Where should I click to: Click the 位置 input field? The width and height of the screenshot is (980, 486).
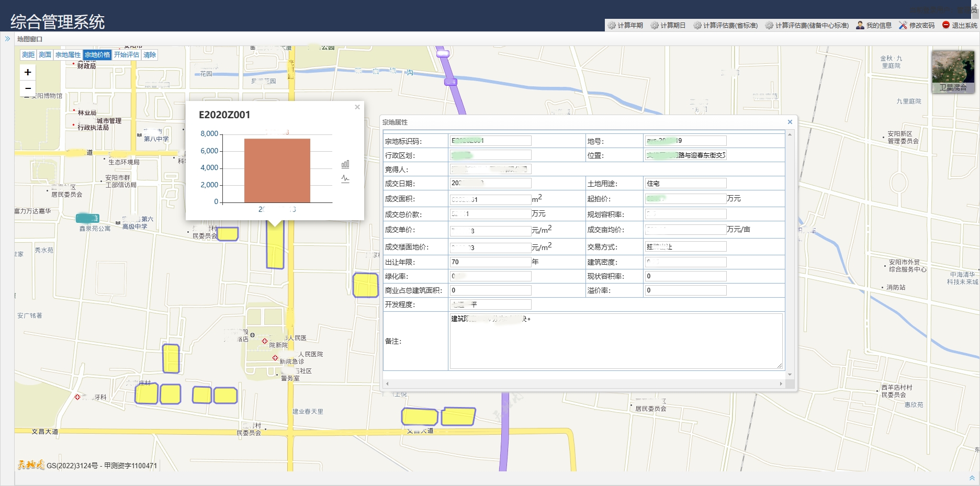point(685,155)
